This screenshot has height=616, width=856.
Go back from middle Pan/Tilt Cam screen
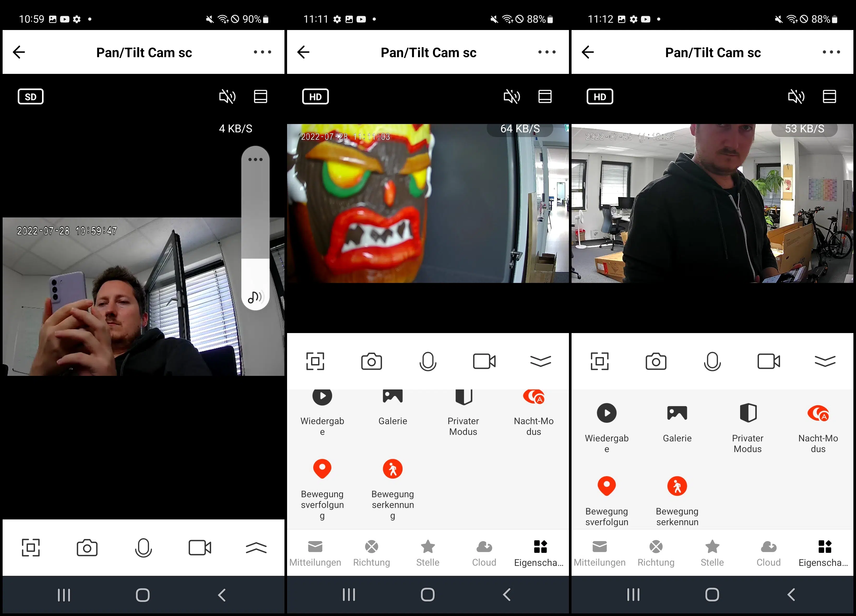[x=304, y=52]
